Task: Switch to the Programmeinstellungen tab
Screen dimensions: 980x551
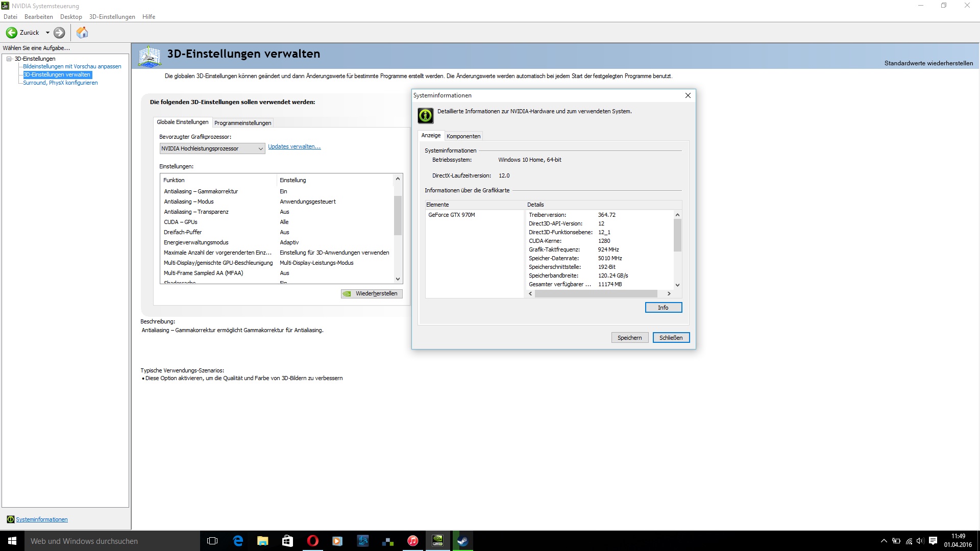Action: tap(242, 123)
